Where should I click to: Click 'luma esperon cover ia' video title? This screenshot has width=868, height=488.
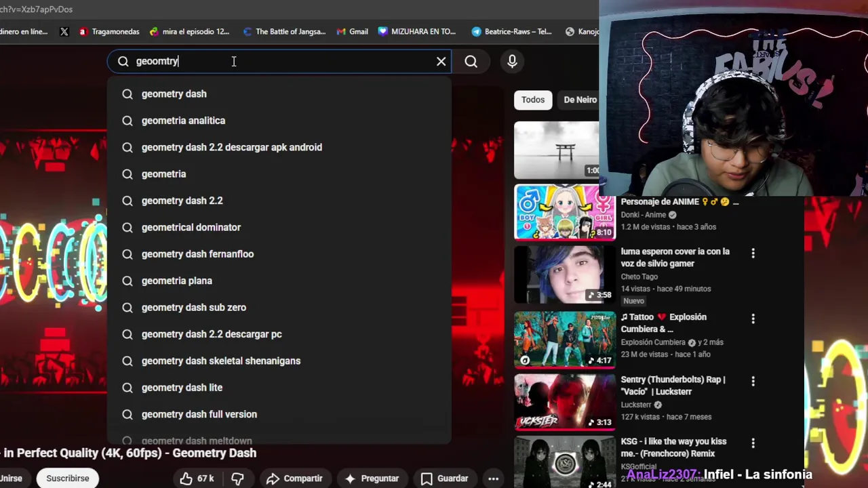(x=675, y=258)
